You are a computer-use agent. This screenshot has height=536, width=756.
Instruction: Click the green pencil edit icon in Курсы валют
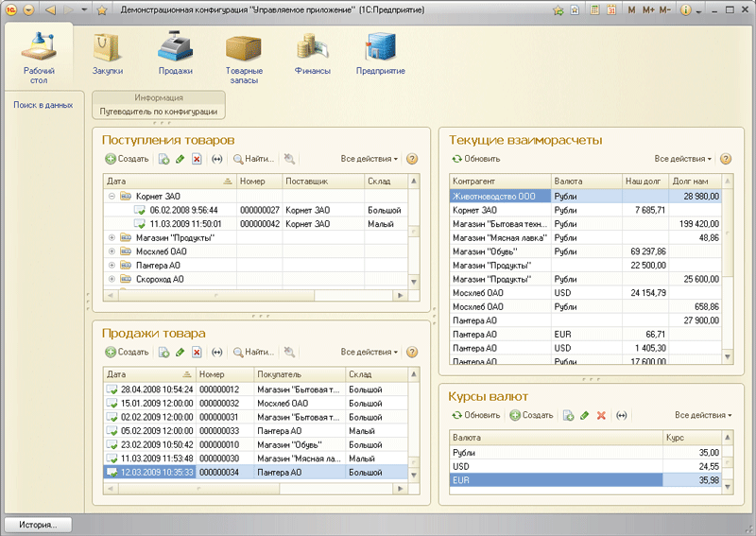tap(584, 415)
